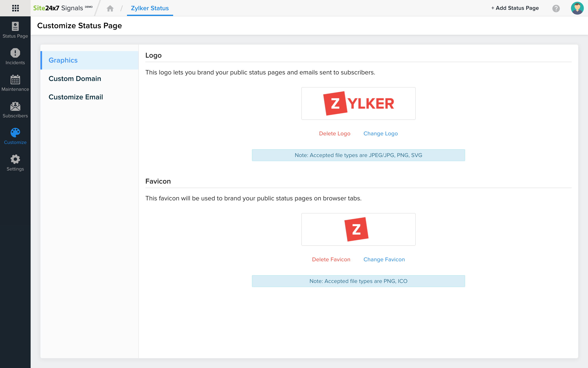Open the Custom Domain section
This screenshot has width=588, height=368.
point(89,79)
